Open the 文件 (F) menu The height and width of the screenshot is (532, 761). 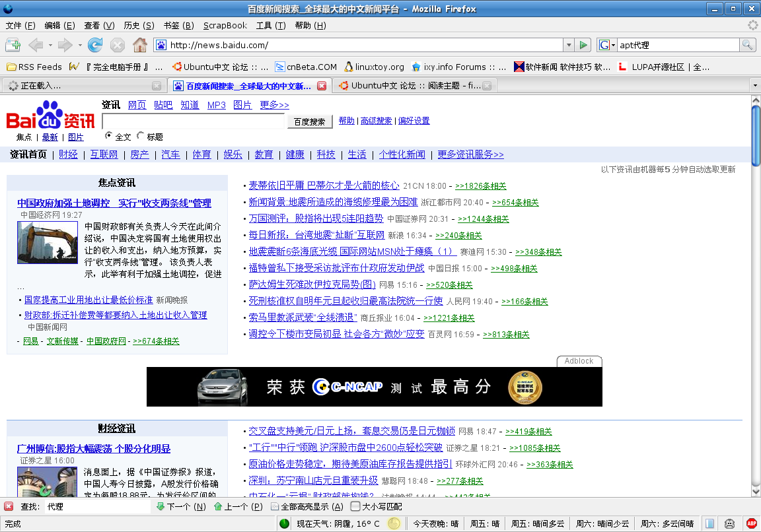tap(20, 25)
